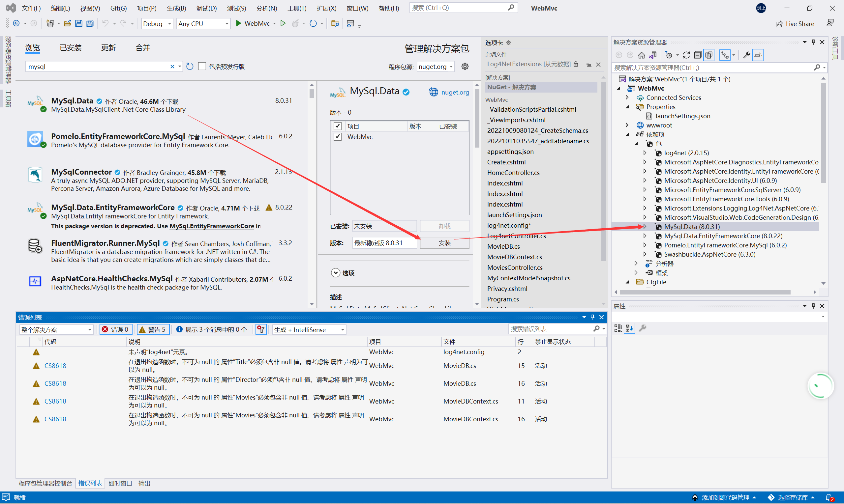Screen dimensions: 844x504
Task: Click the error list filter icon
Action: (261, 329)
